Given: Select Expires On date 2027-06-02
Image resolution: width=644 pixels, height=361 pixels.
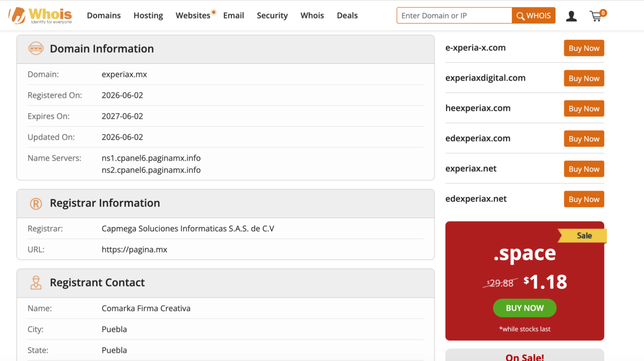Looking at the screenshot, I should point(122,116).
